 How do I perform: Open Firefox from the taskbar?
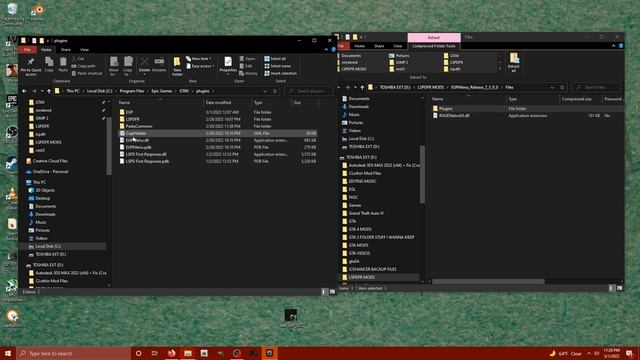click(171, 353)
